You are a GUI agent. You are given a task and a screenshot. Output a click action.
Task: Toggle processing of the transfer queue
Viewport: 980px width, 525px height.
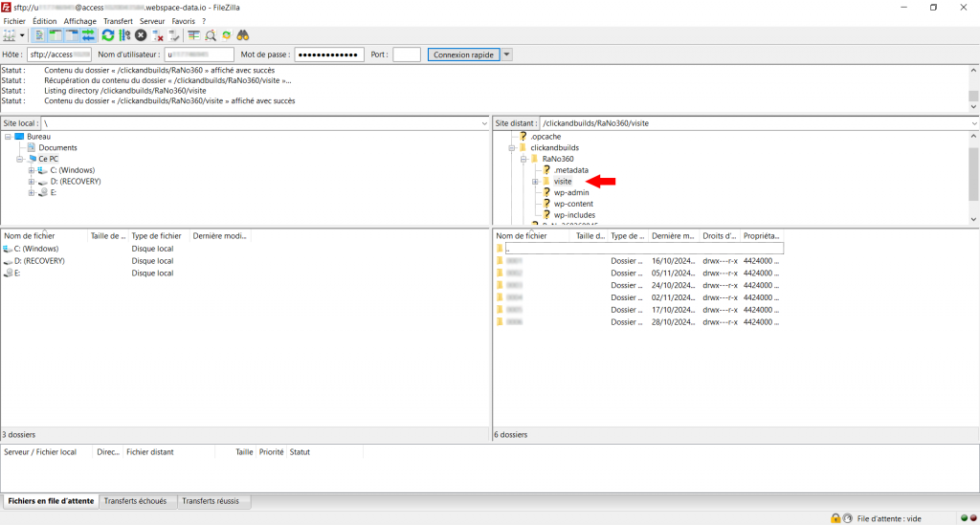coord(124,35)
